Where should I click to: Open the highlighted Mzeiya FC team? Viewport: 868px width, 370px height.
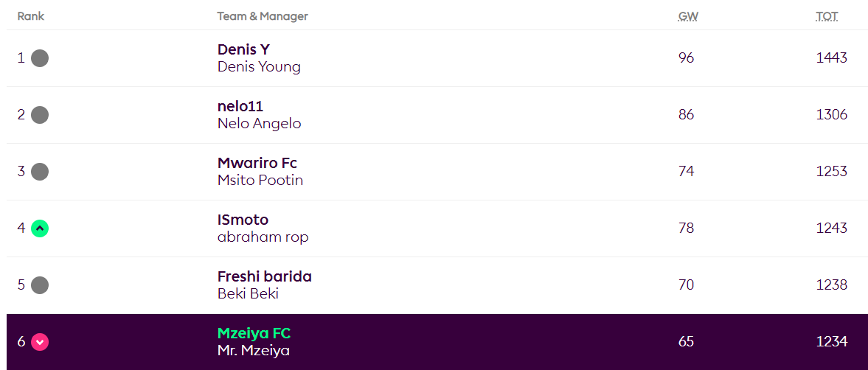(254, 333)
